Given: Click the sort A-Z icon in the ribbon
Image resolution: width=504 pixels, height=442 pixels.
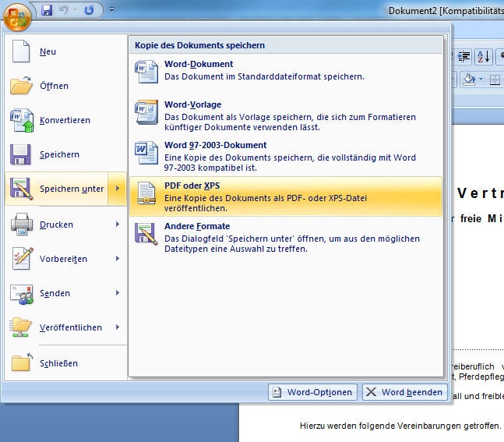Looking at the screenshot, I should point(484,57).
